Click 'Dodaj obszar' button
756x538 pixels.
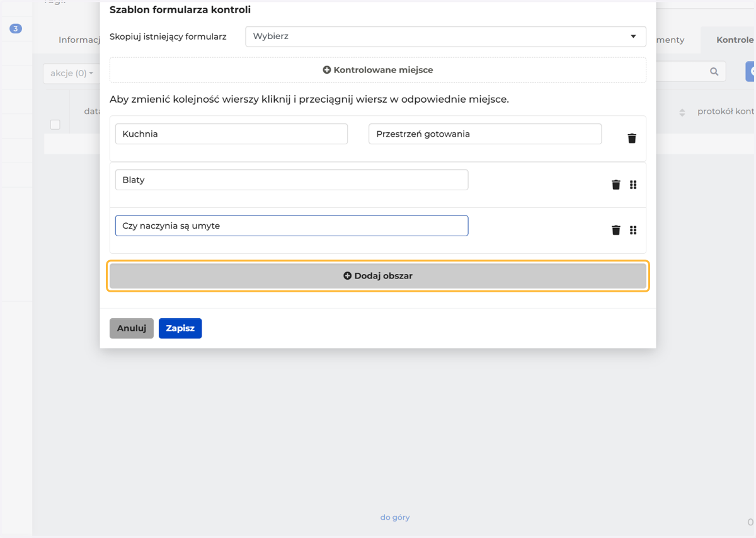tap(378, 276)
